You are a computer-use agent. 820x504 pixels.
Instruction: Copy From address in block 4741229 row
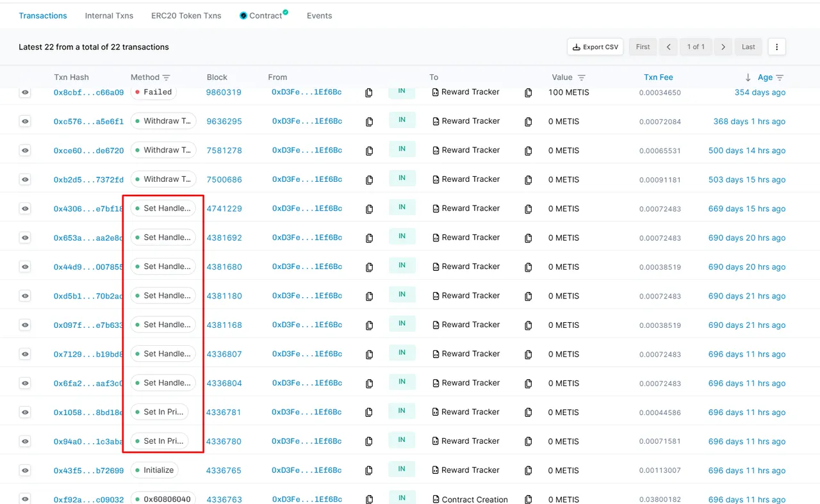pos(369,209)
